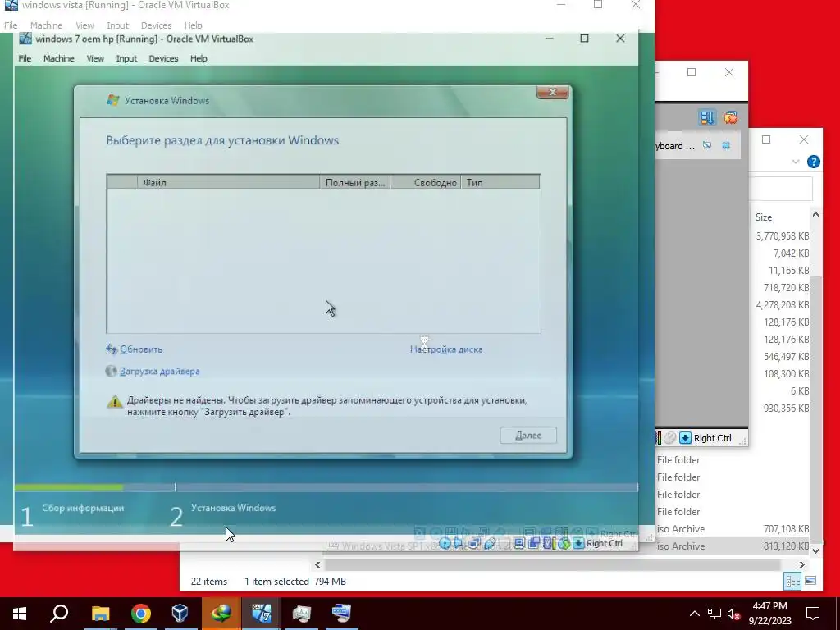Click the Свободно column header
Image resolution: width=840 pixels, height=630 pixels.
coord(426,182)
